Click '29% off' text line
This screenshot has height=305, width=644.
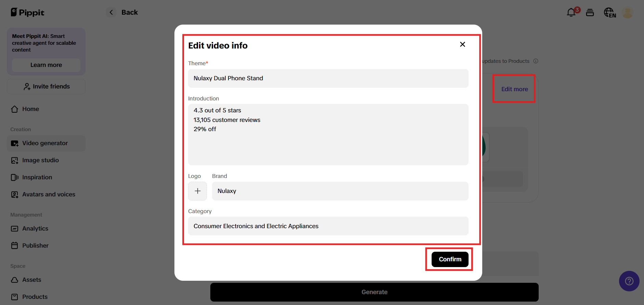coord(205,129)
